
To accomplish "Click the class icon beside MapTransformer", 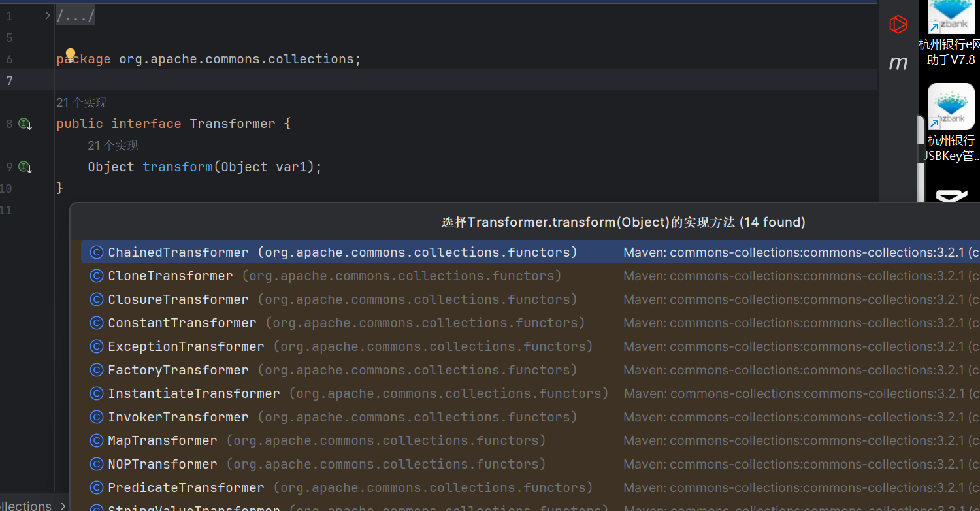I will click(97, 440).
